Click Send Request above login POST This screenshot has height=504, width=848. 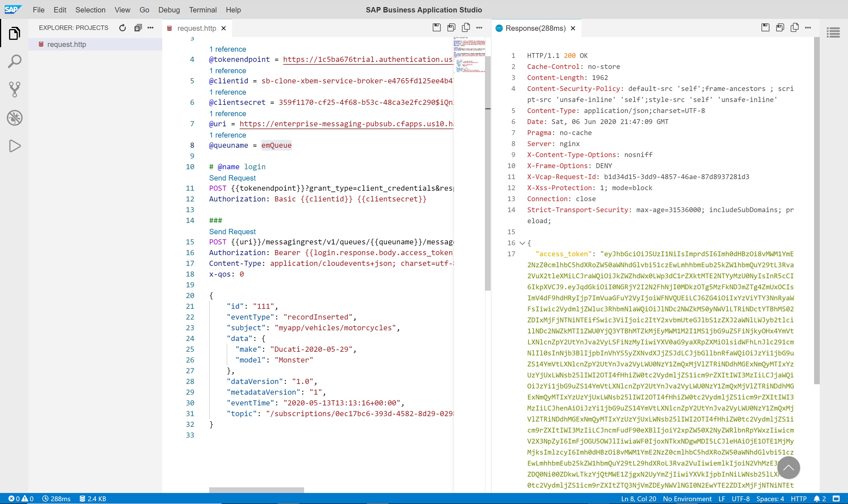(232, 178)
